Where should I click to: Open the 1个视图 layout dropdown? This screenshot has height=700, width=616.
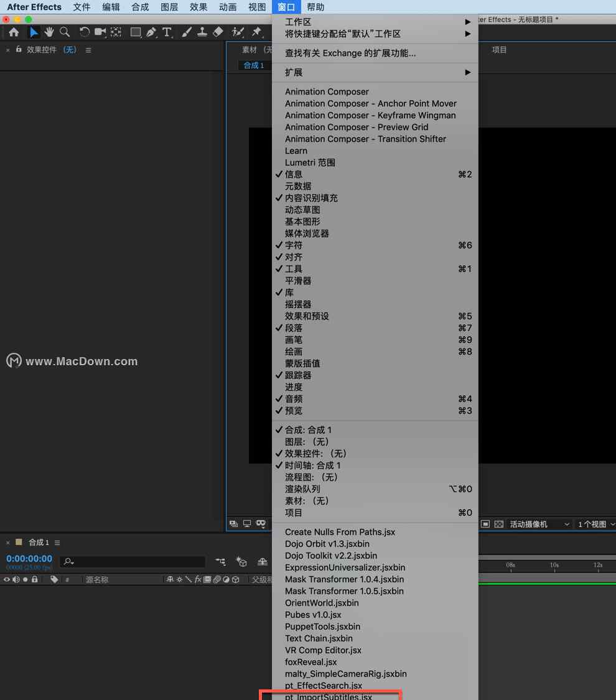coord(596,524)
